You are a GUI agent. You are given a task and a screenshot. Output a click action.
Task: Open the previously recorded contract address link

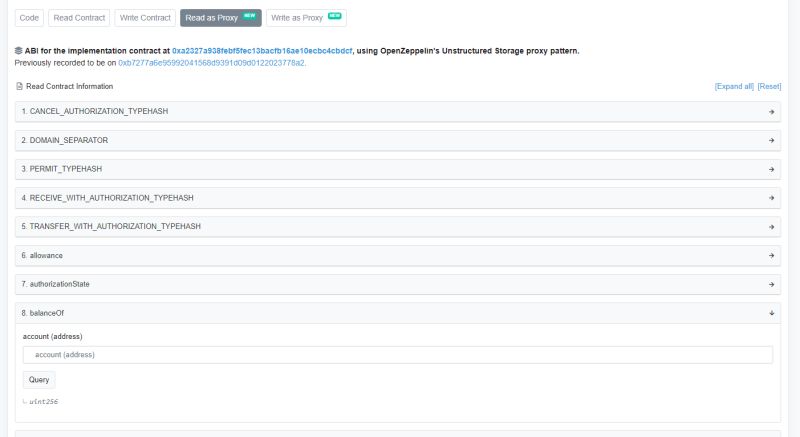point(211,63)
